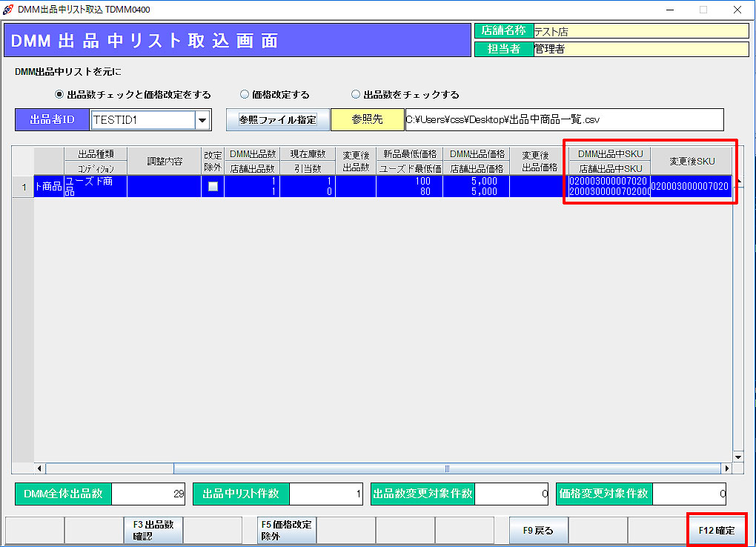756x547 pixels.
Task: Select row 1 header in the table
Action: 23,187
